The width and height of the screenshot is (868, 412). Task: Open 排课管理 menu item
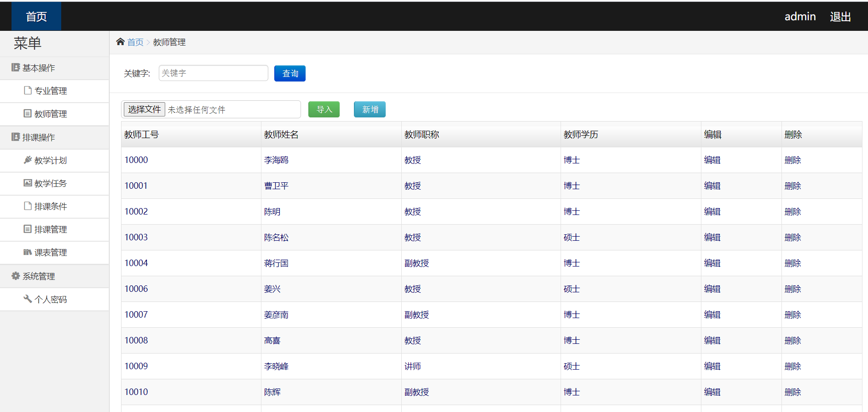point(54,230)
